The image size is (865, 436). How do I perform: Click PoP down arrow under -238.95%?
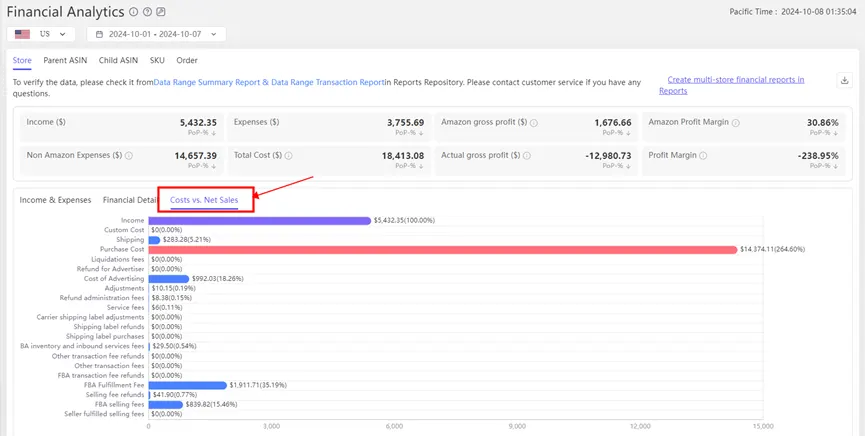836,166
